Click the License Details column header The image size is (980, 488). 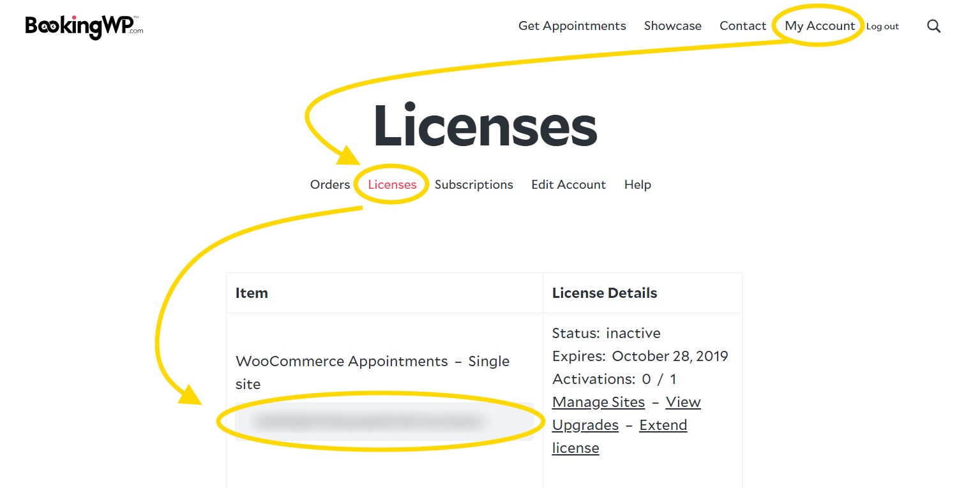click(604, 293)
